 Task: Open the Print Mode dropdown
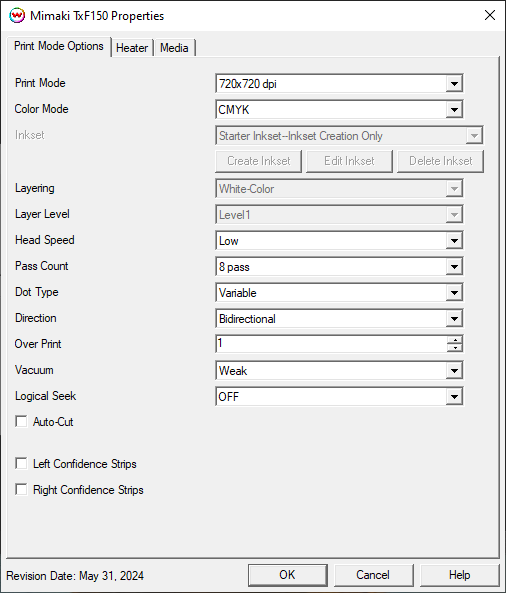(x=339, y=83)
